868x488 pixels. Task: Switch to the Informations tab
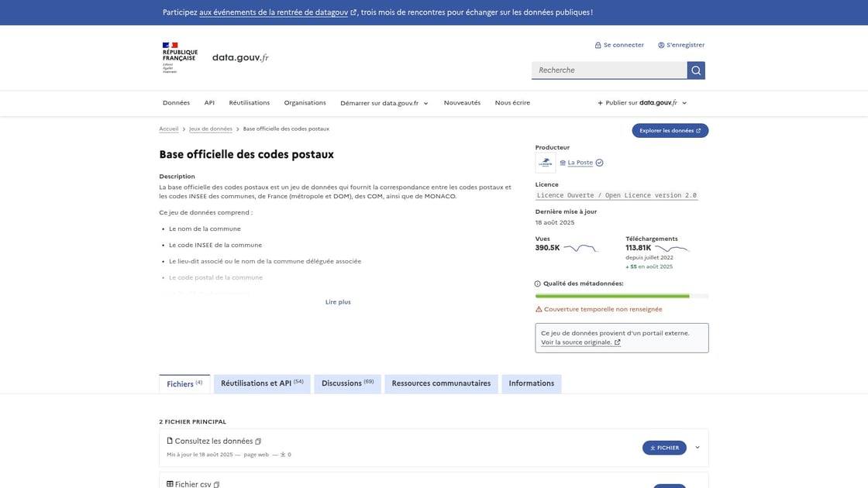point(532,383)
